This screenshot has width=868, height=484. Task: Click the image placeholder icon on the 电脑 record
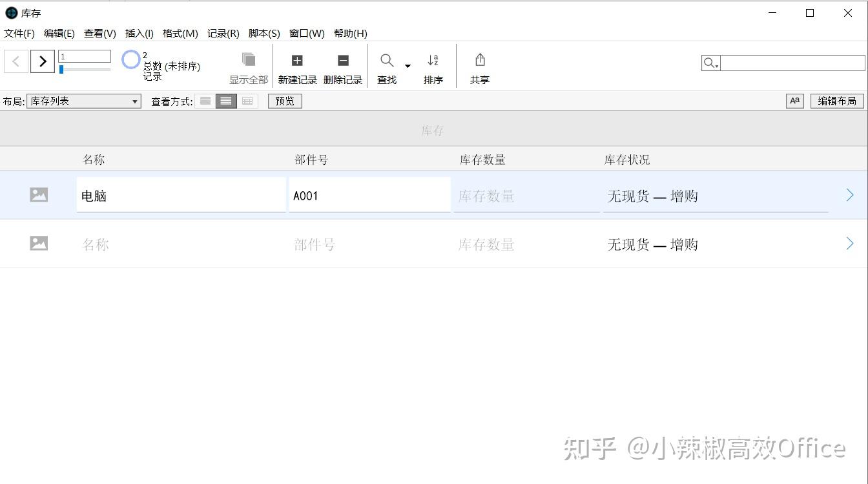(x=38, y=194)
